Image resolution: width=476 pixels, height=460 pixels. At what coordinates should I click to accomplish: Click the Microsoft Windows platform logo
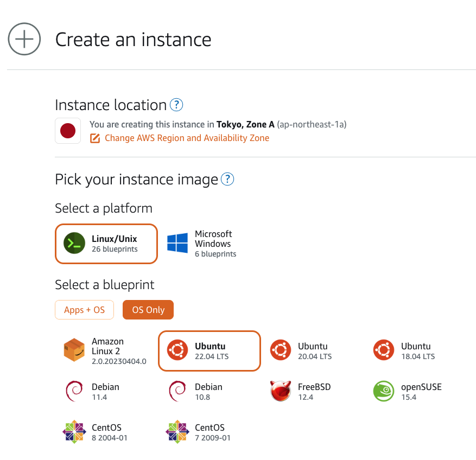pos(176,244)
